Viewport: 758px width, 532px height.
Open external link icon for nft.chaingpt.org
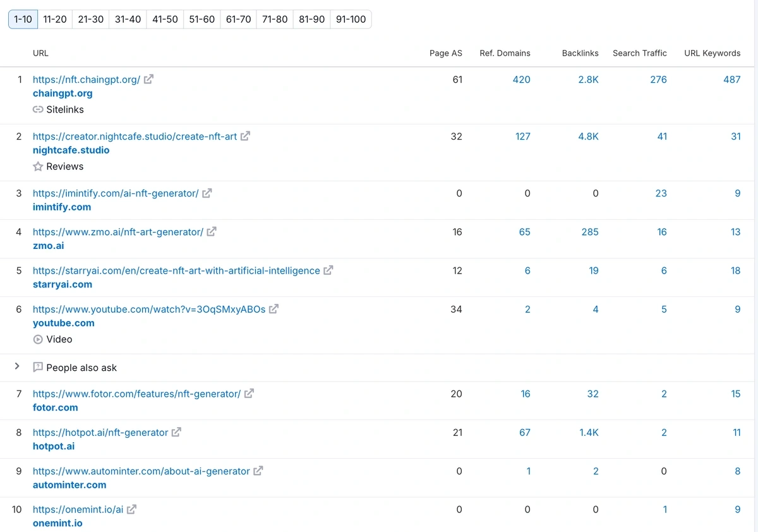click(x=148, y=80)
